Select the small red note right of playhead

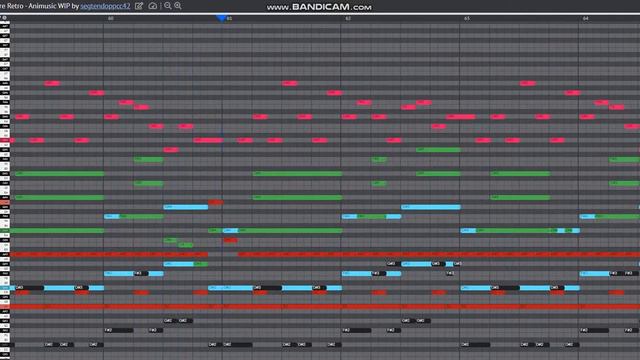click(230, 240)
